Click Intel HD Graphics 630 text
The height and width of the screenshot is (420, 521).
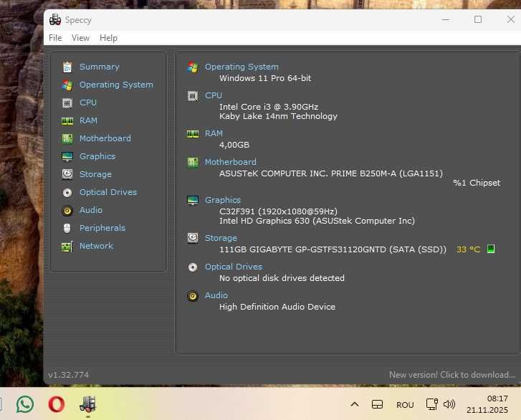click(317, 221)
